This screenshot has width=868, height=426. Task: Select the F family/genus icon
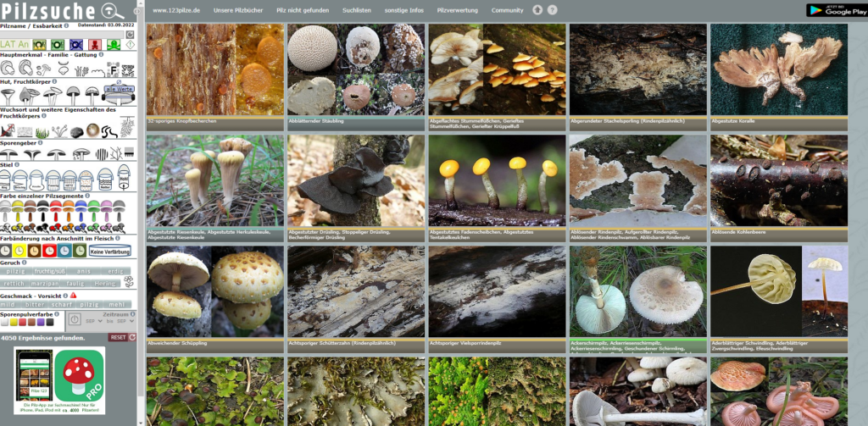113,70
